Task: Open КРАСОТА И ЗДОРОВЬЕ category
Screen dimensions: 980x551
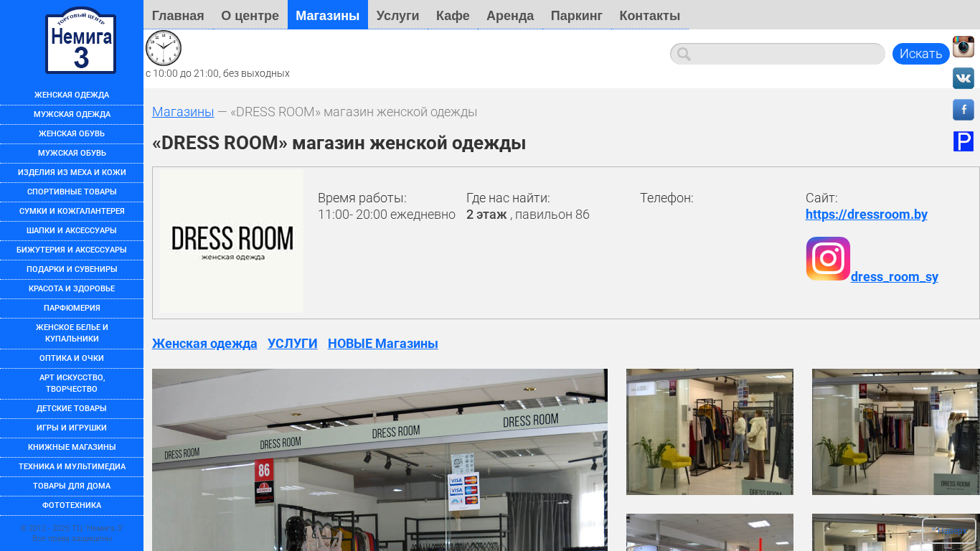Action: coord(72,289)
